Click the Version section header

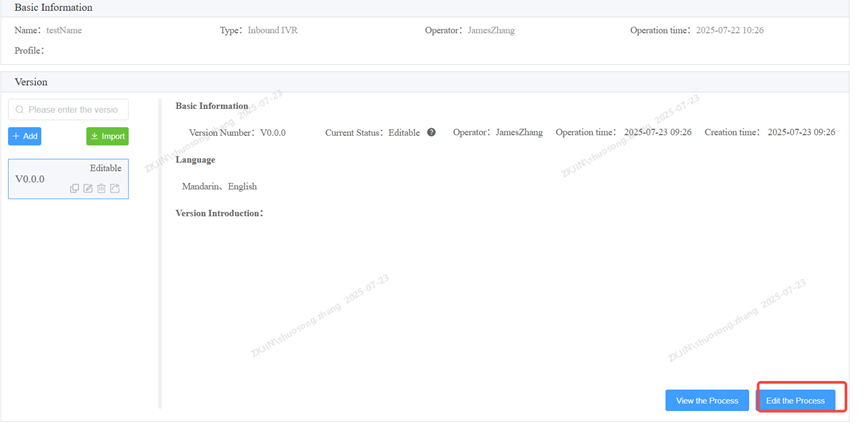point(31,81)
